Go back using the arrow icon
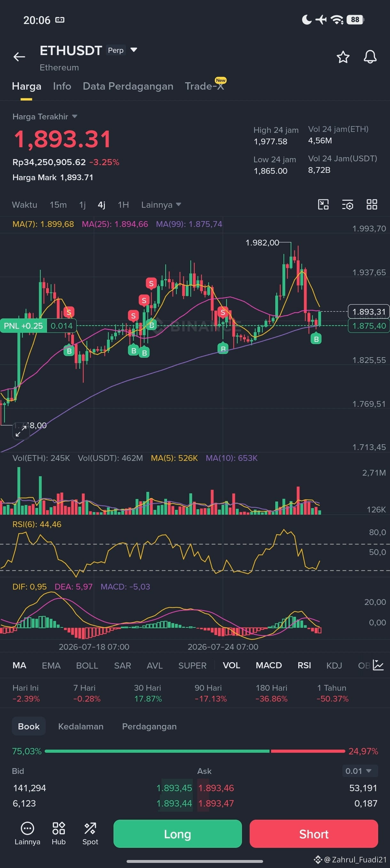This screenshot has height=868, width=390. click(19, 57)
